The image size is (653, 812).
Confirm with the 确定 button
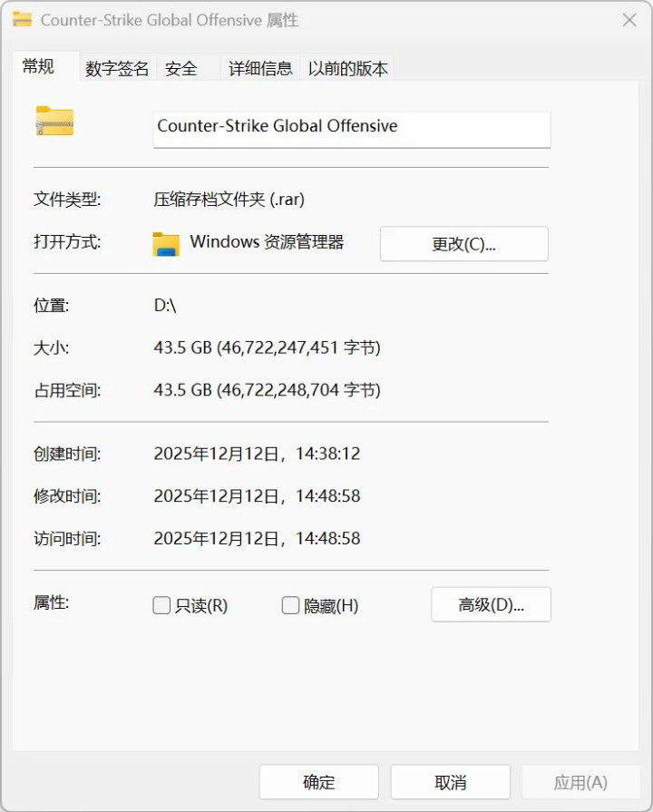pos(319,782)
